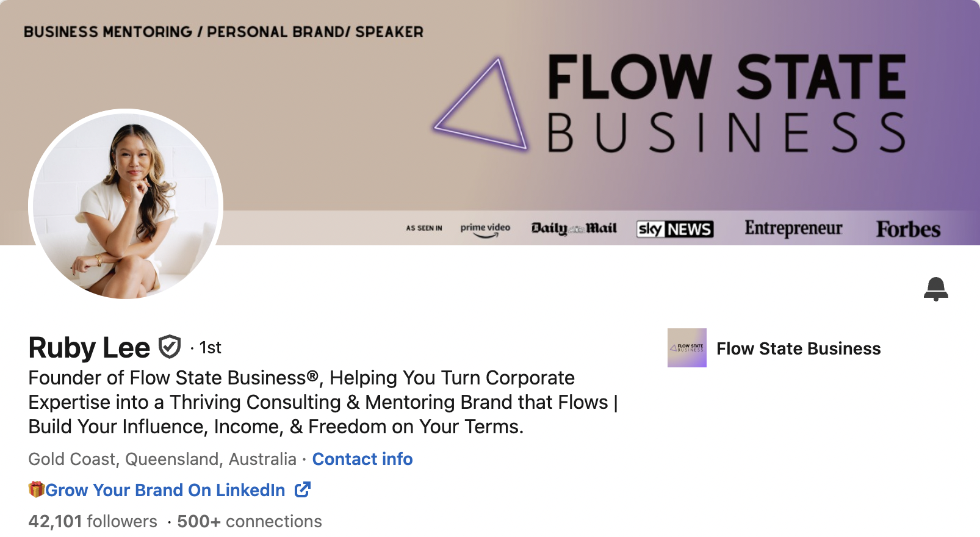Click the Daily Mail logo in the banner
Screen dimensions: 980x537
[x=574, y=228]
